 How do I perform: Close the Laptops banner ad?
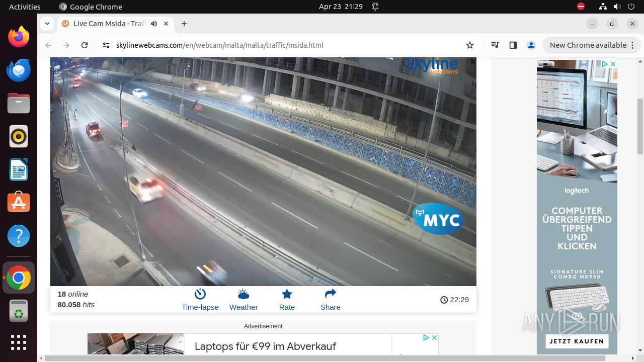pyautogui.click(x=435, y=337)
